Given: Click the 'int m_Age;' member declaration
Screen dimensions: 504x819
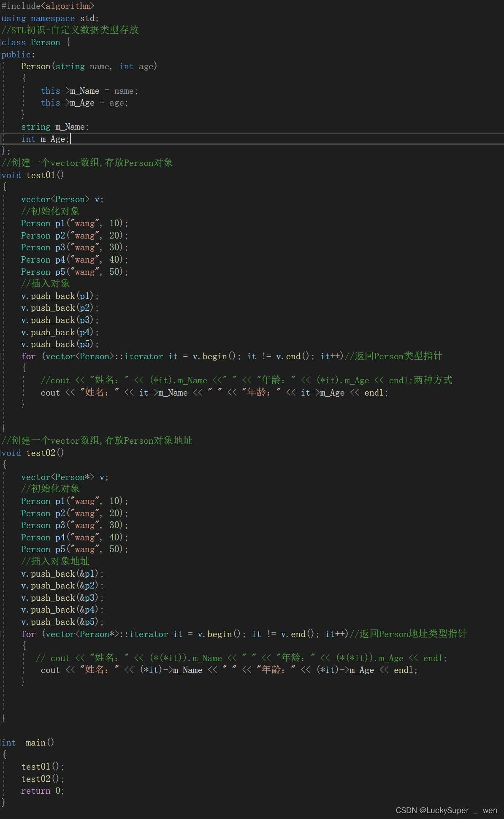Looking at the screenshot, I should (x=46, y=139).
